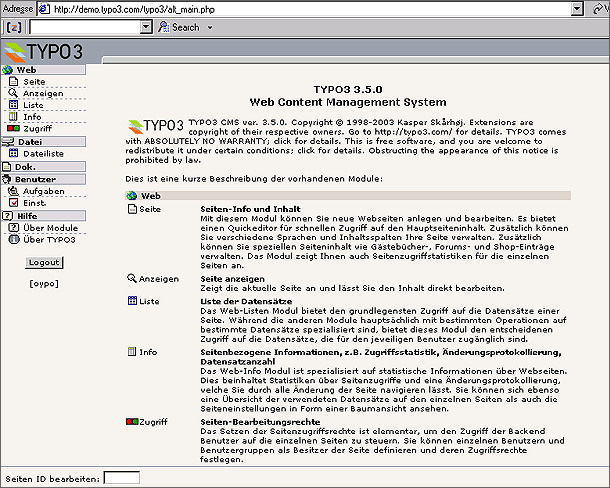Click the Liste module icon in sidebar
The image size is (610, 488).
14,105
